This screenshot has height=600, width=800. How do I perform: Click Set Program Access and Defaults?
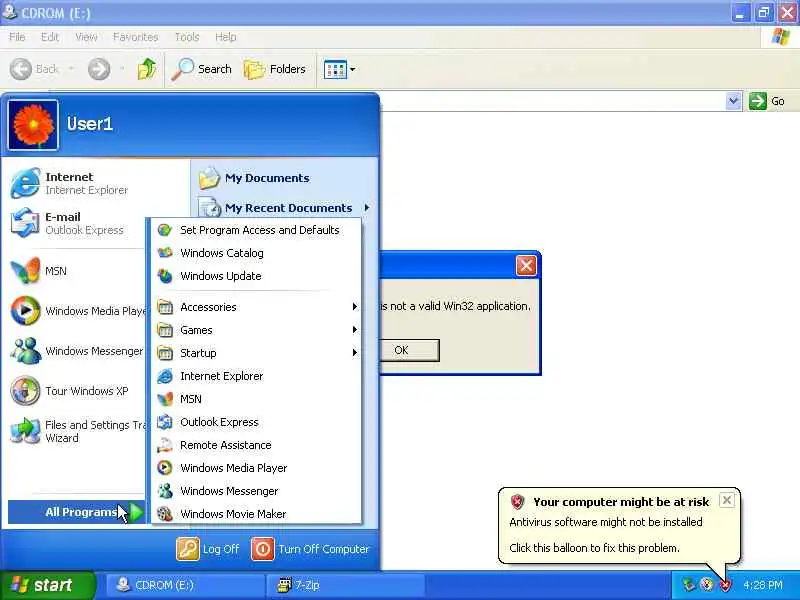pyautogui.click(x=256, y=230)
